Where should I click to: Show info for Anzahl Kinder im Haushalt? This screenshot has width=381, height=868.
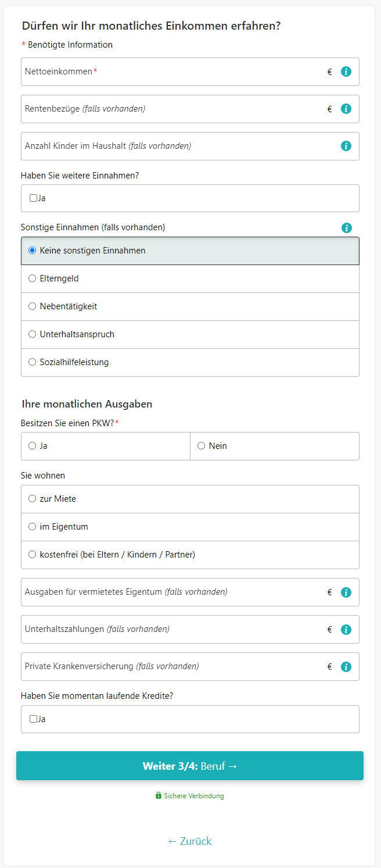(x=346, y=147)
